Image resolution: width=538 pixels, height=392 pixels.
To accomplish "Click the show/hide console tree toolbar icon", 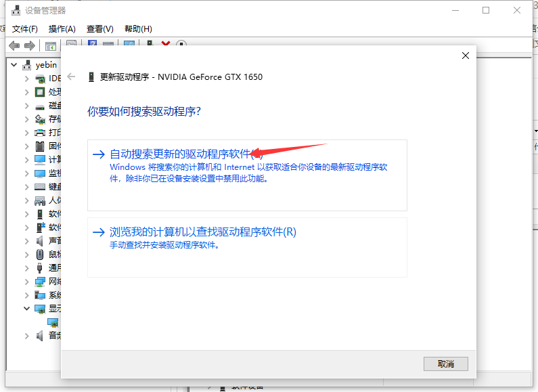I will 50,45.
